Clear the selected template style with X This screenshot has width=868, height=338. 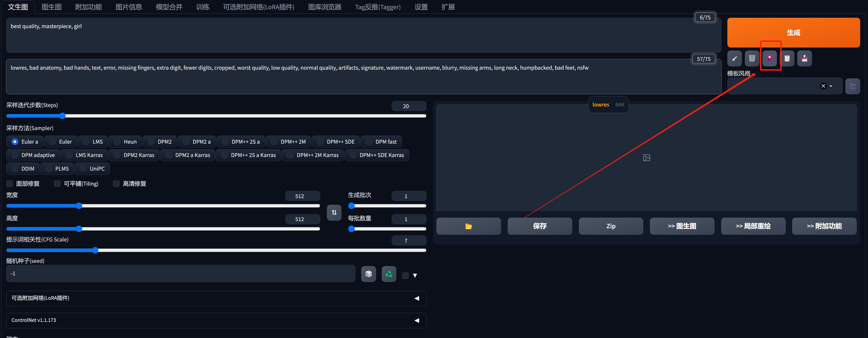pyautogui.click(x=823, y=86)
